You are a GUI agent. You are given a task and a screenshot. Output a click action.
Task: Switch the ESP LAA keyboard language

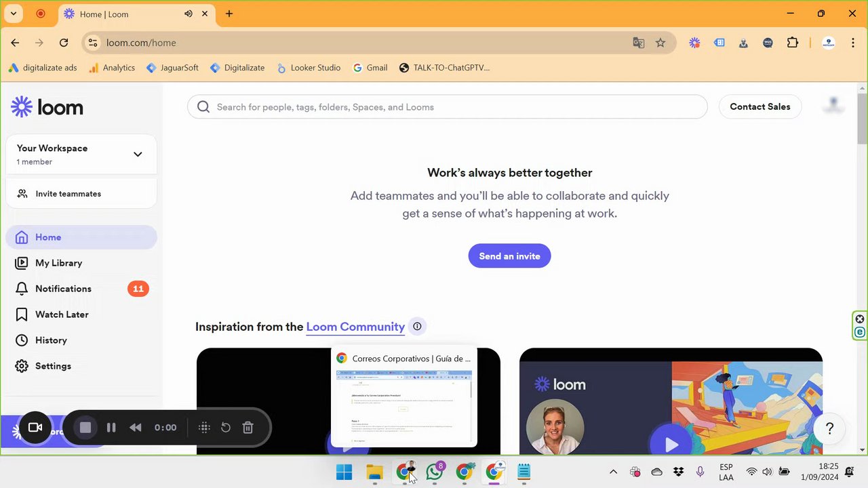(726, 472)
